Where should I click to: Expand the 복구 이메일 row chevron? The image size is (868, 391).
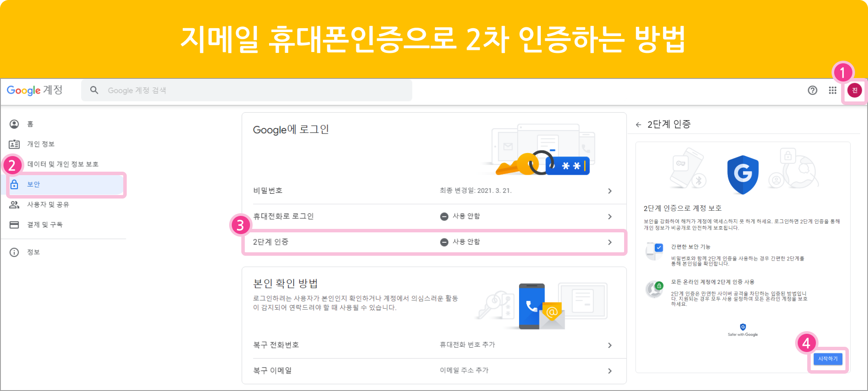point(610,371)
